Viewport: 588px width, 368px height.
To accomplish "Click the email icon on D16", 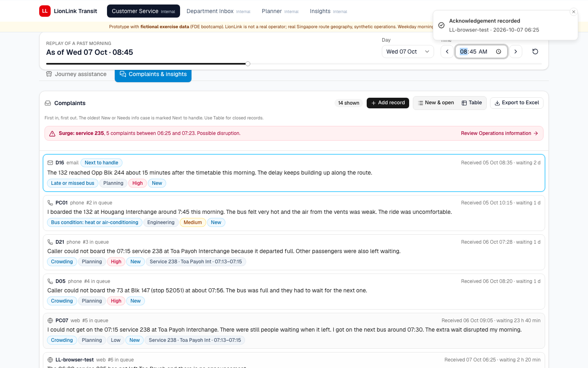I will point(50,163).
